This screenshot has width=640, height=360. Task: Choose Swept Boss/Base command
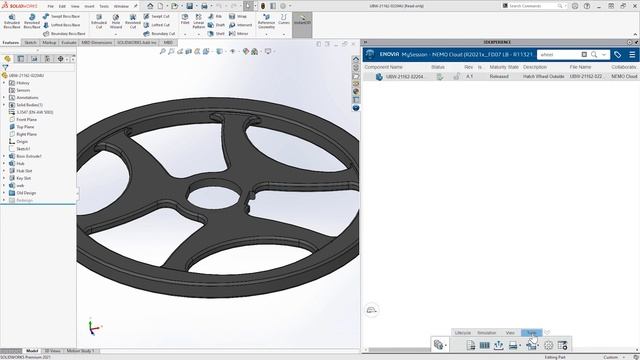(61, 16)
